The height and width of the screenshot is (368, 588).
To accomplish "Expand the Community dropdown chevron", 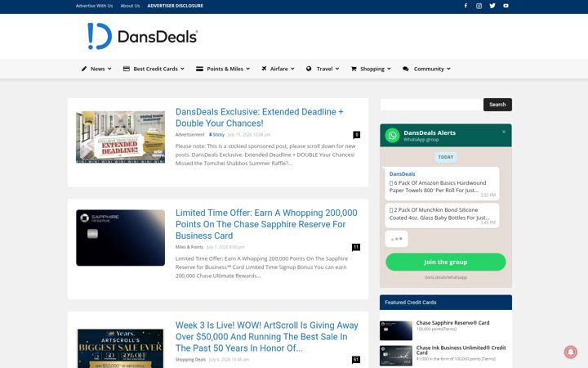I will coord(448,69).
